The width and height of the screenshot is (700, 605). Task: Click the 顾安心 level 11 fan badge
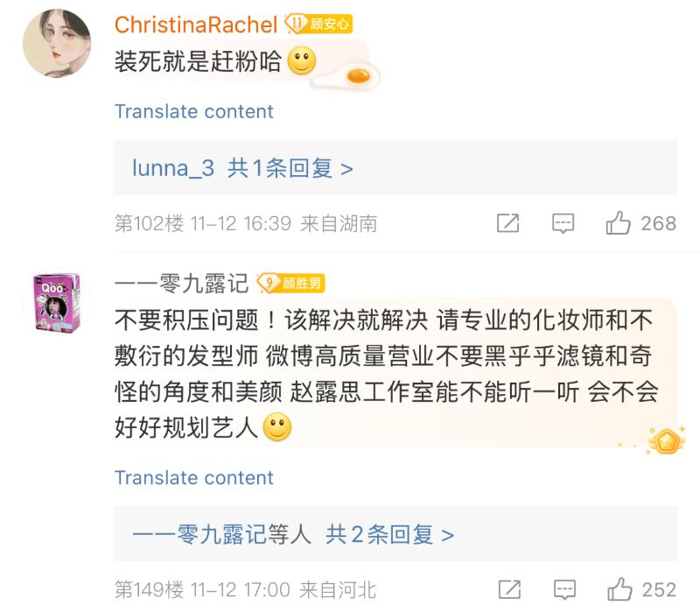click(318, 24)
